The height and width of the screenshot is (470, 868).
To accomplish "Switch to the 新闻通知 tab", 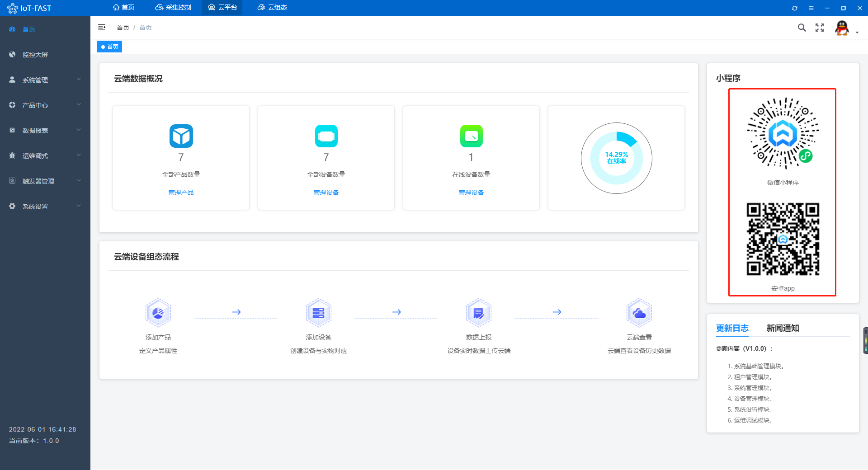I will [783, 328].
